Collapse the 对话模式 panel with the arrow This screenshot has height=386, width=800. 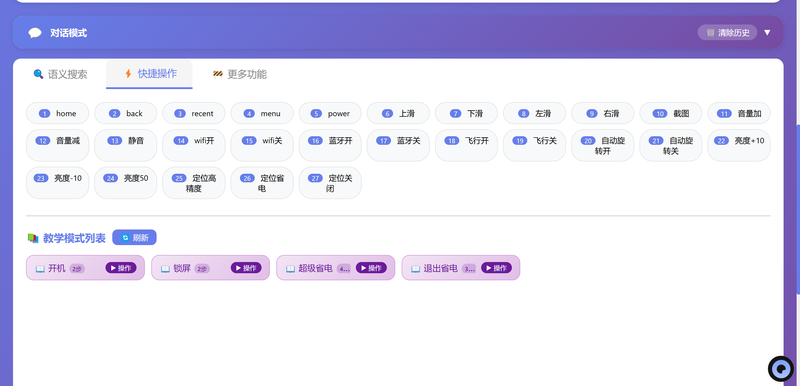coord(767,33)
